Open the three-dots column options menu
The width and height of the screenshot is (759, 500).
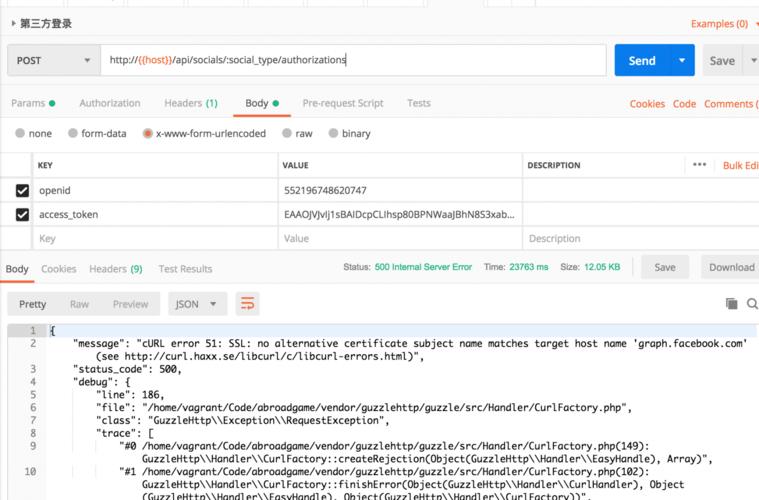click(699, 165)
